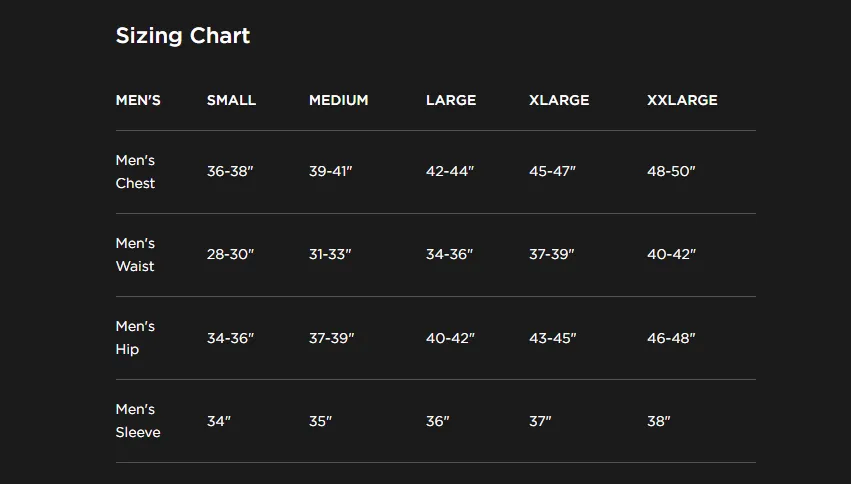Screen dimensions: 851x484
Task: Select the 39-41" medium chest value
Action: tap(331, 171)
